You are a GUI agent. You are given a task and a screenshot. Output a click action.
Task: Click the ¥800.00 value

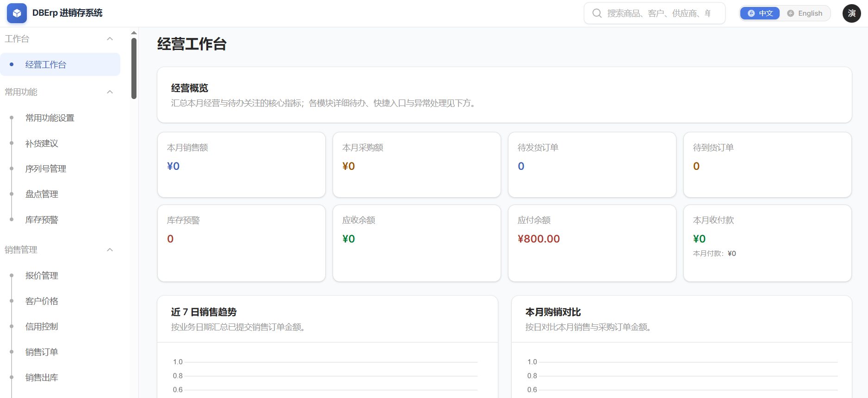click(x=539, y=239)
